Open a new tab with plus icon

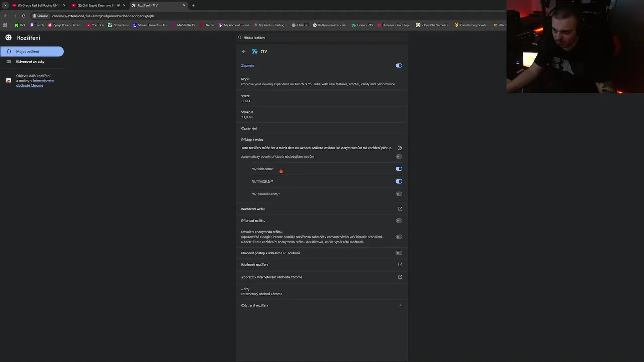(193, 5)
